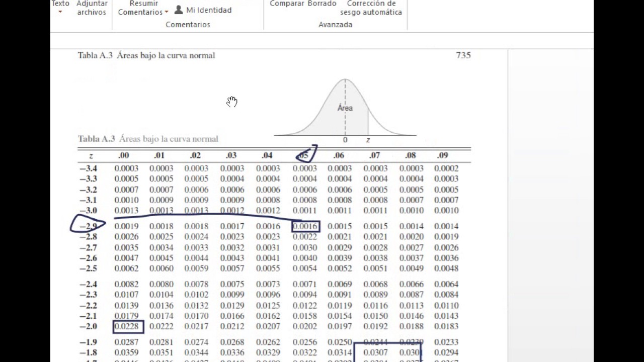Click the value 0.0294 in row −1.8
The height and width of the screenshot is (362, 644).
(x=447, y=353)
